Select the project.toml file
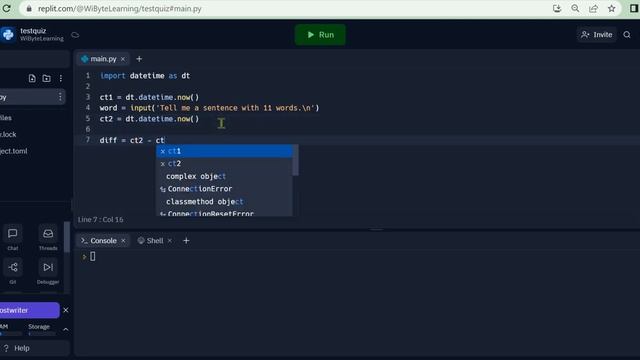Screen dimensions: 640x360 coord(13,151)
